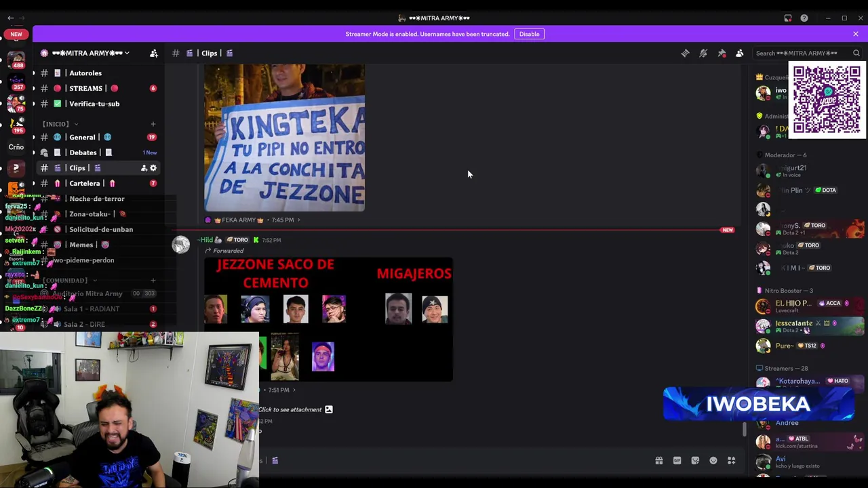Toggle notification settings bell icon
Viewport: 868px width, 488px height.
(x=703, y=53)
